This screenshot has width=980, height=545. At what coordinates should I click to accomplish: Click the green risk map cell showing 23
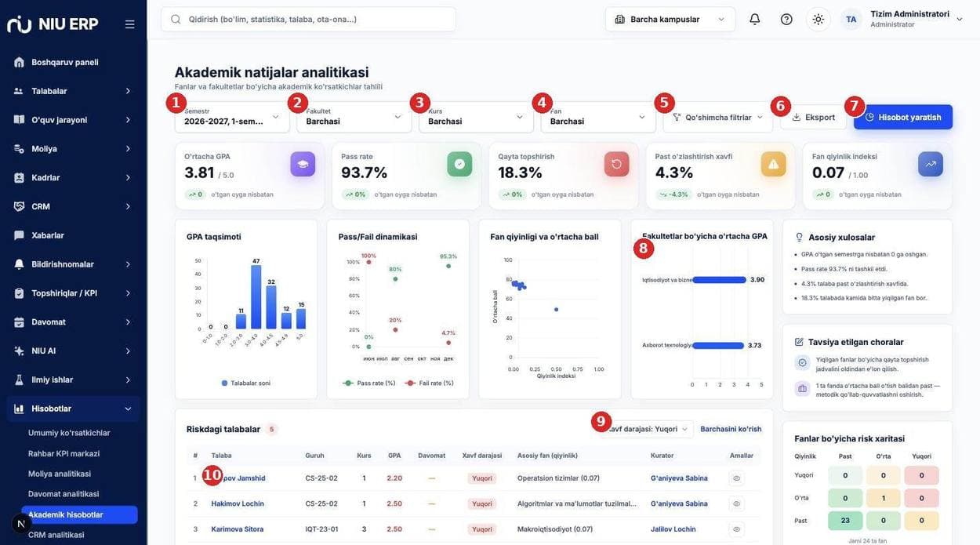845,521
